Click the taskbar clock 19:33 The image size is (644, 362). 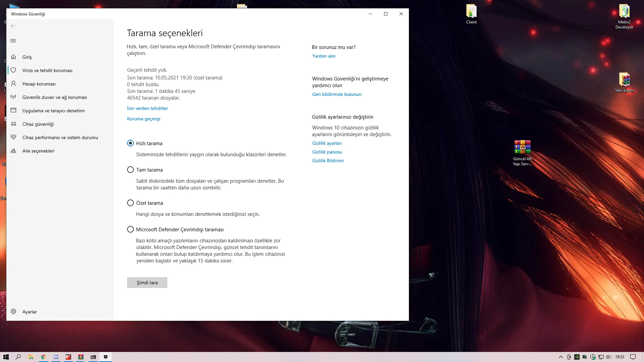click(x=620, y=357)
